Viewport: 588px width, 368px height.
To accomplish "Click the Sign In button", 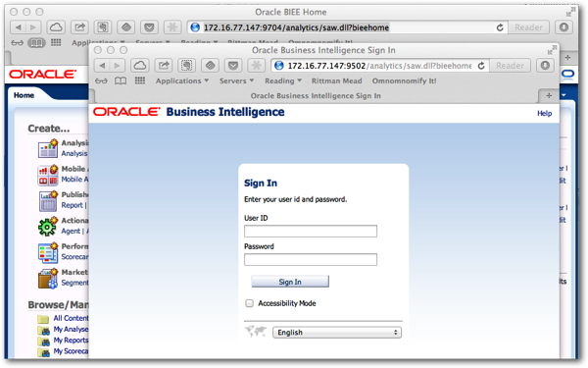I will pos(290,282).
